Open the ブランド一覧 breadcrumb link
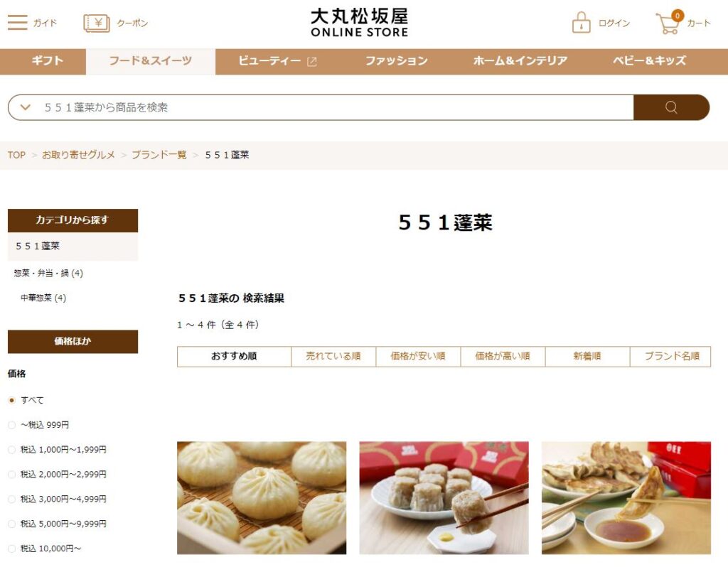The width and height of the screenshot is (728, 567). (x=159, y=154)
